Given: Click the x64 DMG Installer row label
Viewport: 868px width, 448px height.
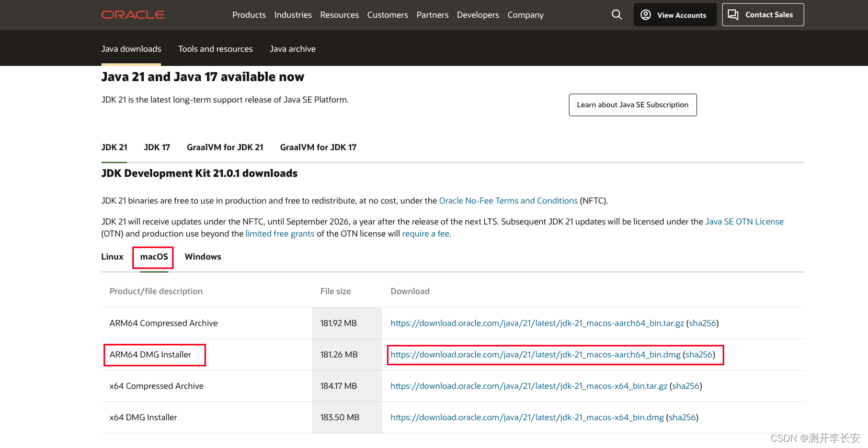Looking at the screenshot, I should click(143, 417).
